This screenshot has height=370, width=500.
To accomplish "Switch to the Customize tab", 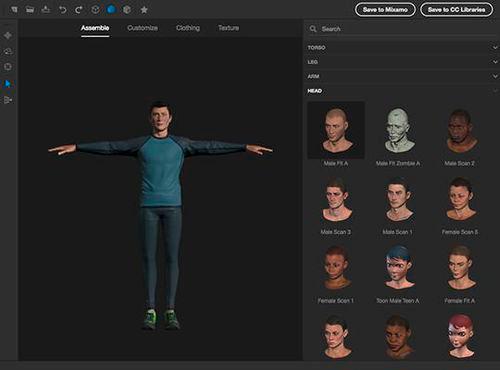I will pos(143,28).
